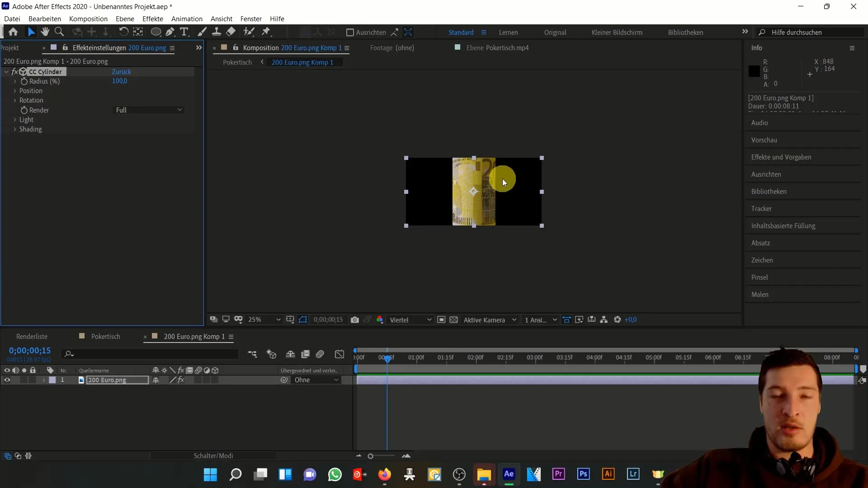Click the Inhaltsbasierte Füllung icon
This screenshot has width=868, height=488.
(x=784, y=226)
